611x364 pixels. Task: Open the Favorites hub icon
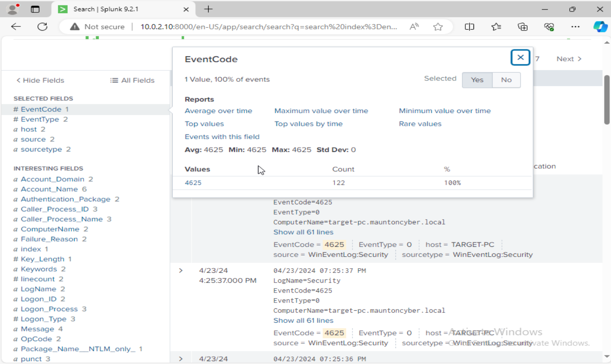(x=496, y=27)
